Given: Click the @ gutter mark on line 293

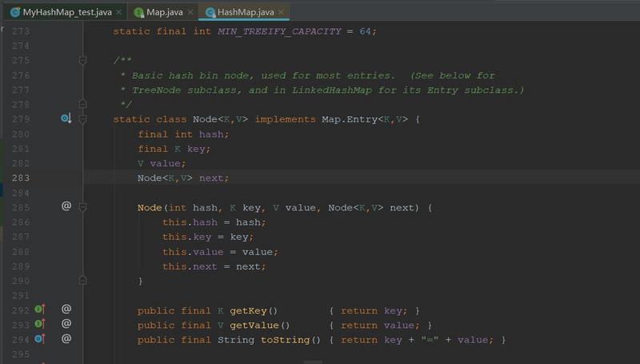Looking at the screenshot, I should point(66,324).
